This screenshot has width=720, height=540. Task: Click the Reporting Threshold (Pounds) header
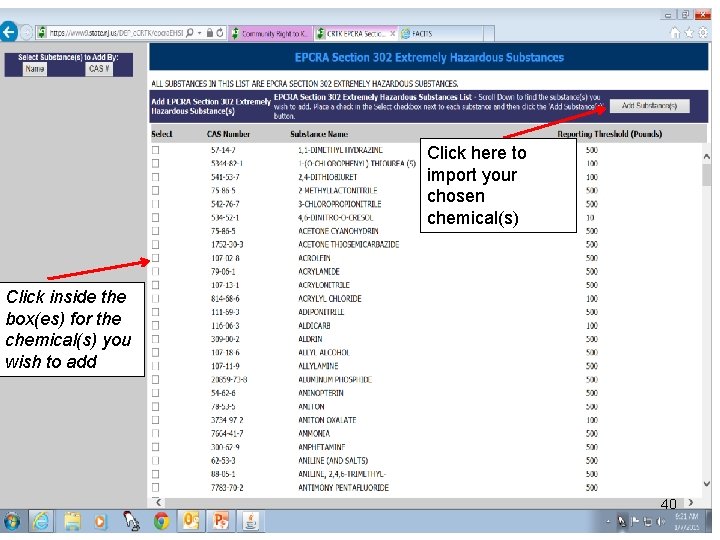[x=609, y=134]
